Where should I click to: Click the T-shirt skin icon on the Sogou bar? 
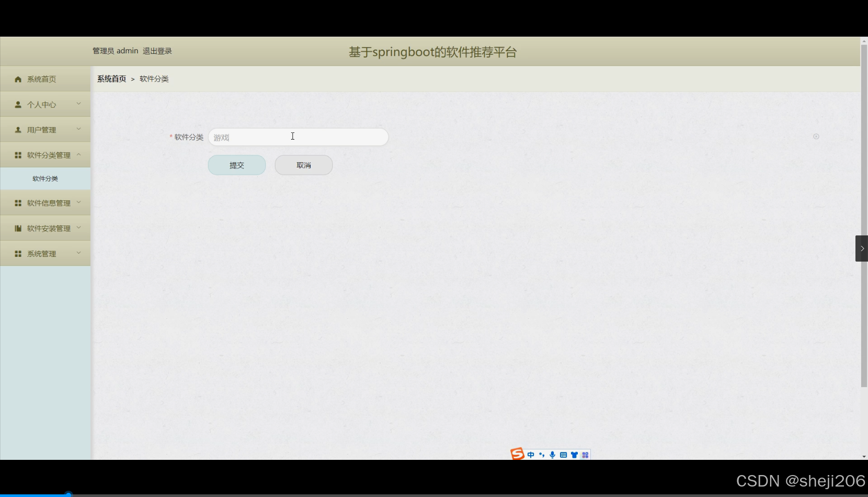point(574,454)
